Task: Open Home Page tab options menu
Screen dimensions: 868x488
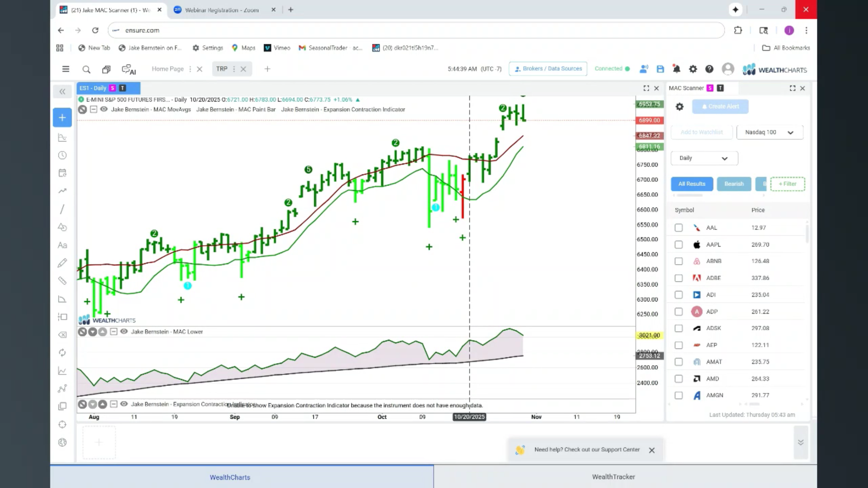Action: click(x=190, y=69)
